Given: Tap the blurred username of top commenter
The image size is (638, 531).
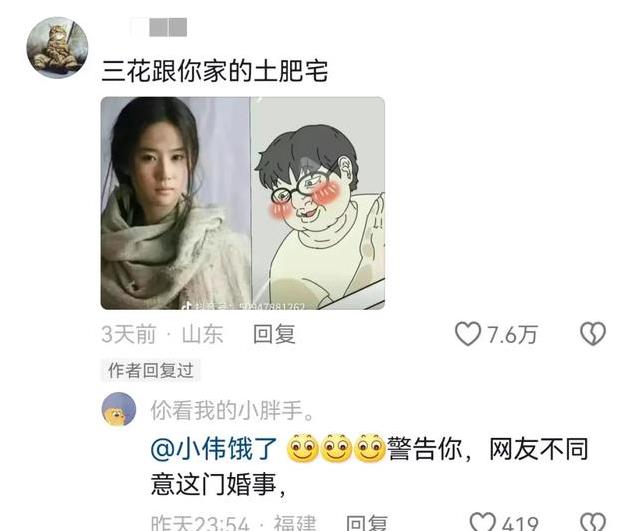Looking at the screenshot, I should (159, 27).
